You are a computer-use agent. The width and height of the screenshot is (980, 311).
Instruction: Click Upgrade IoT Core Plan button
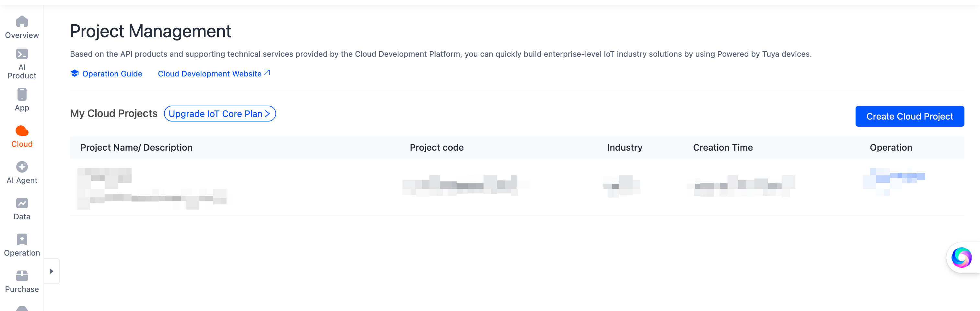[x=220, y=114]
